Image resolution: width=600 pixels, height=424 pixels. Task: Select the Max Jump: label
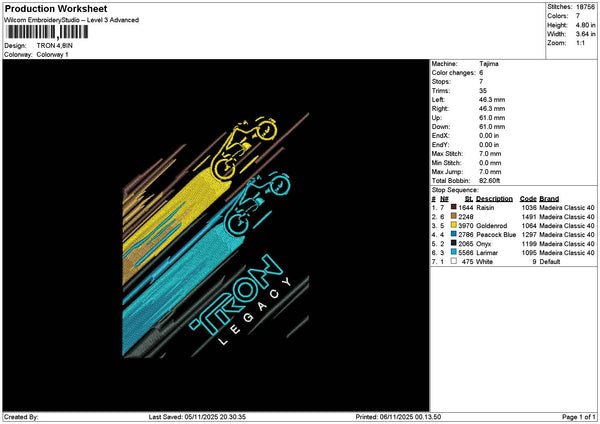click(x=447, y=171)
